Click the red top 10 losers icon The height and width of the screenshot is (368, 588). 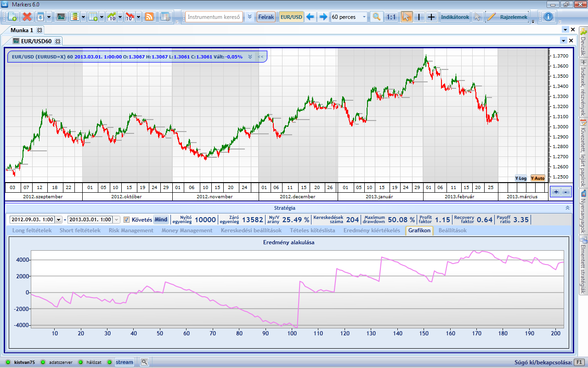coord(130,17)
